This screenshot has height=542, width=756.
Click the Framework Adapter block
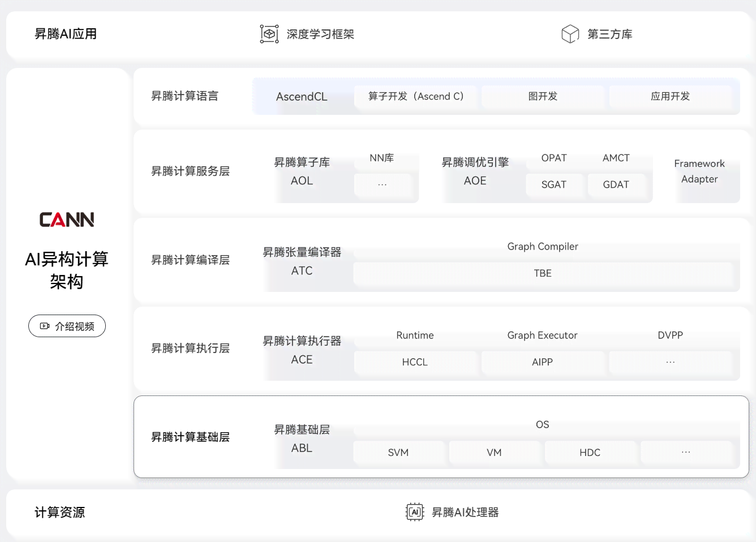(x=699, y=171)
